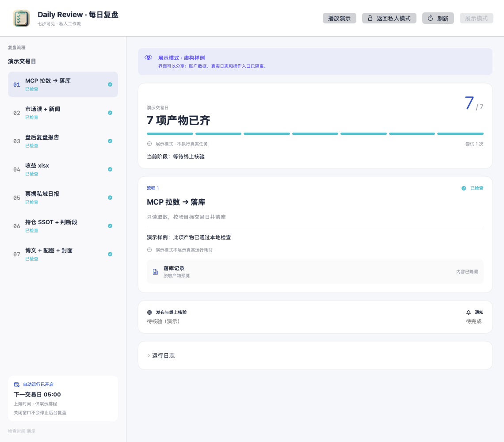Click the check icon on MCP 拉数 sidebar row
Image resolution: width=504 pixels, height=442 pixels.
(x=110, y=84)
